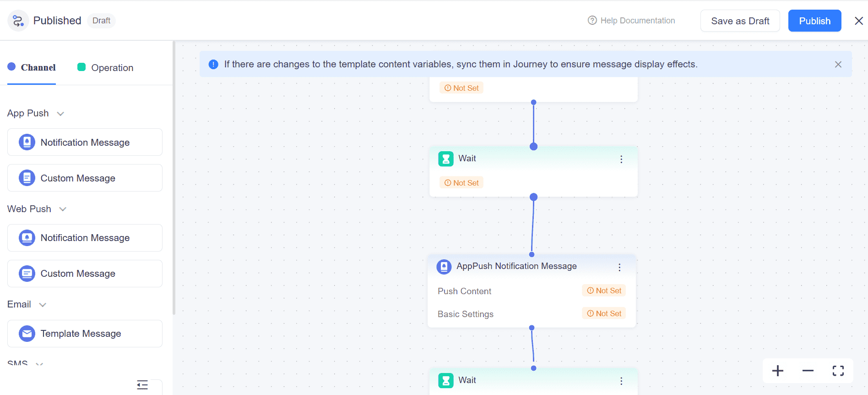Viewport: 868px width, 395px height.
Task: Click the journey logo icon beside Published
Action: coord(18,21)
